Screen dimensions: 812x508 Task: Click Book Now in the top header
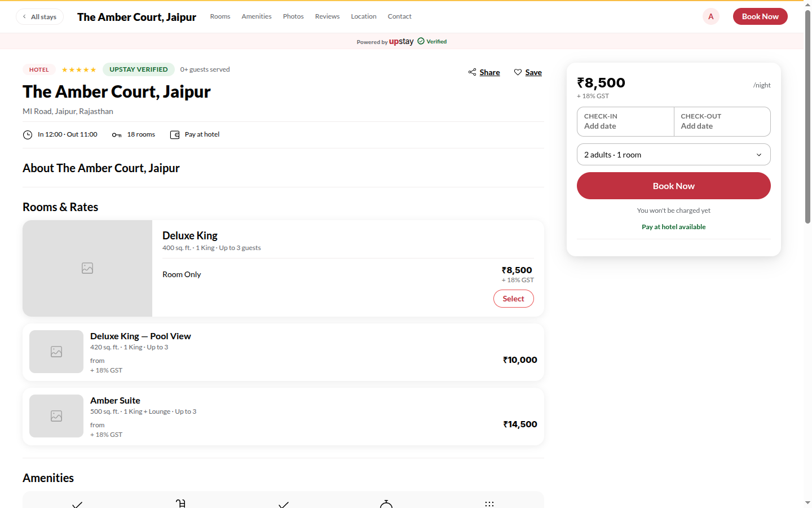760,16
